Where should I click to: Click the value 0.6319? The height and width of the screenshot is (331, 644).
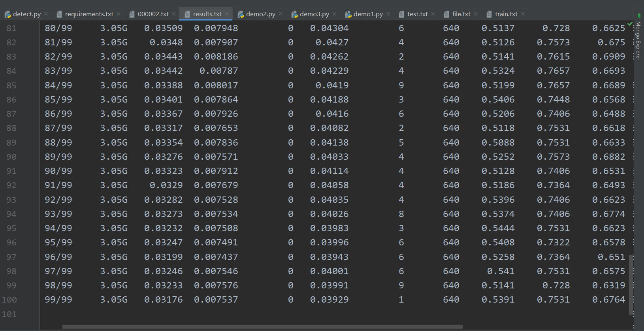click(x=609, y=286)
